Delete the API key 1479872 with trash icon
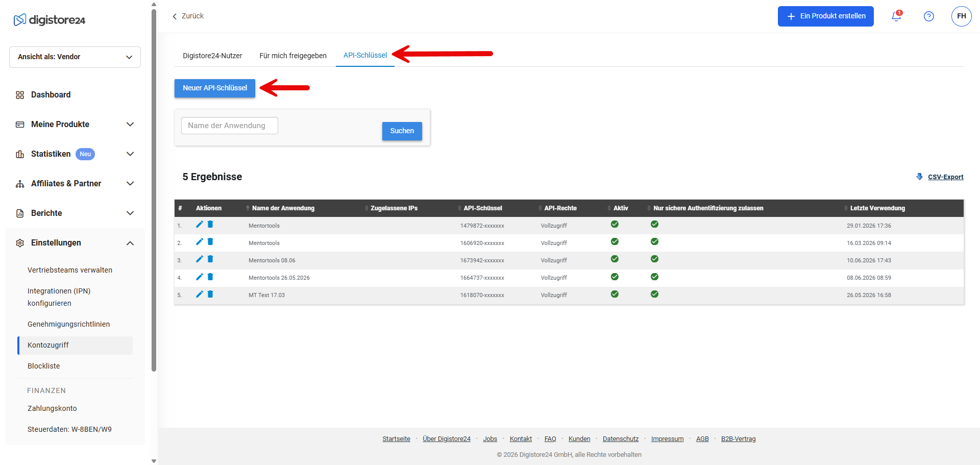The width and height of the screenshot is (980, 465). click(210, 224)
